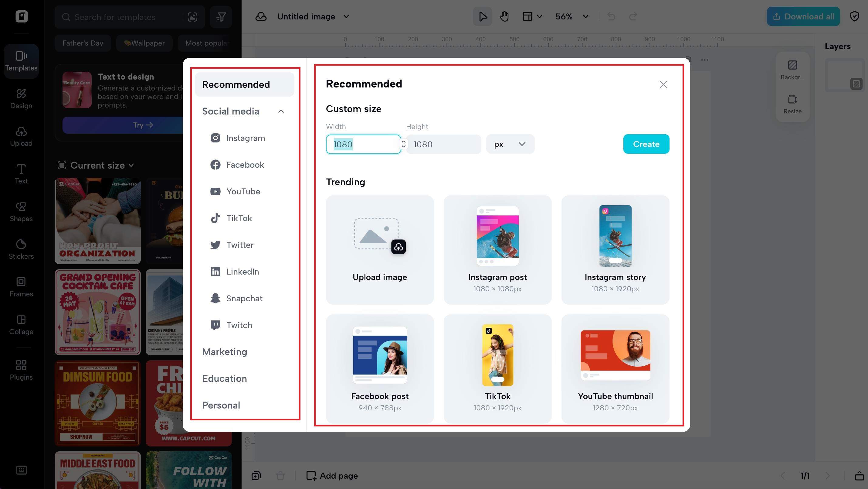Choose the Instagram post size card
The image size is (868, 489).
click(x=497, y=250)
